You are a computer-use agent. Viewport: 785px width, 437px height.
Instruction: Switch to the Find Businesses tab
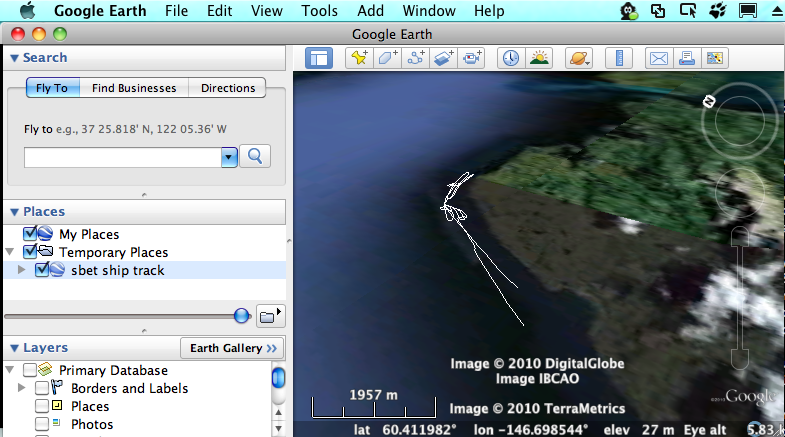[134, 88]
